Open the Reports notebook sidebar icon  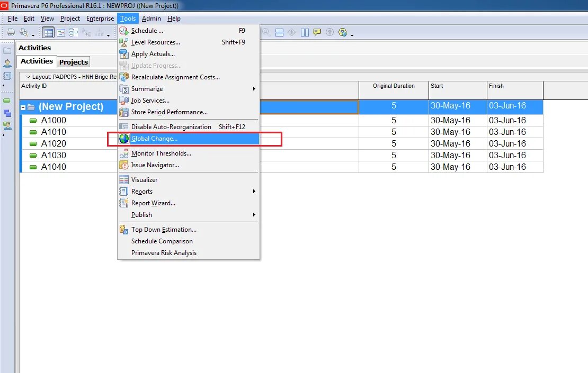pos(7,76)
